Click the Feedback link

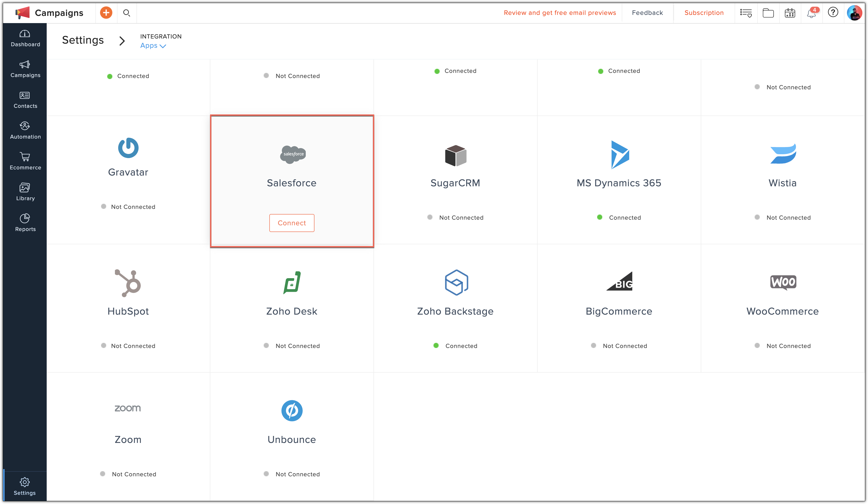tap(647, 13)
